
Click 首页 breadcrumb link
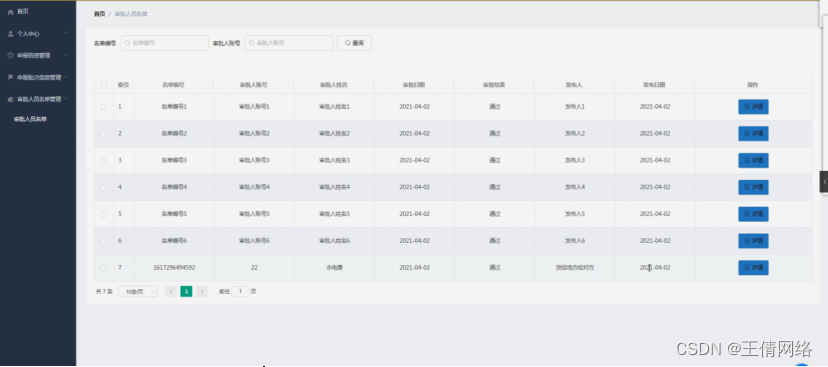click(x=99, y=14)
